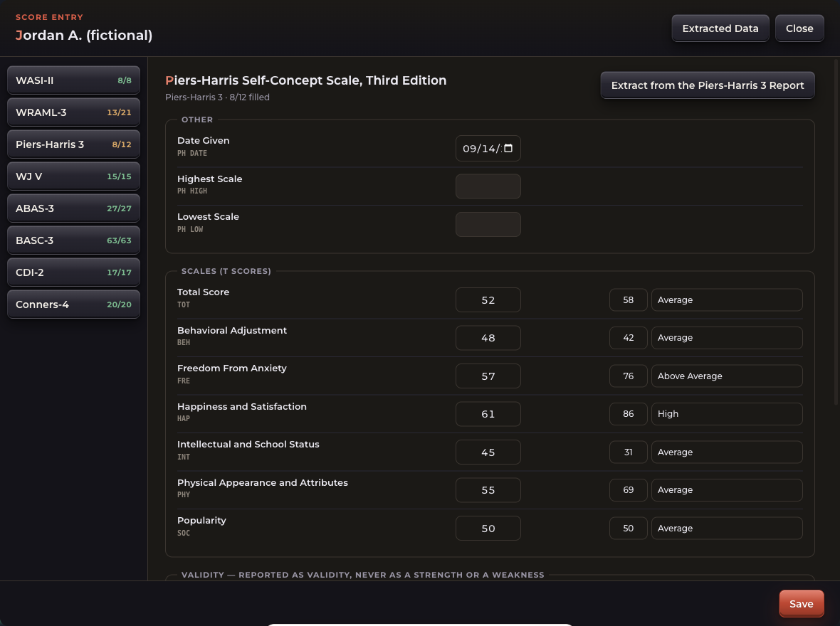Viewport: 840px width, 626px height.
Task: Click the Extracted Data button
Action: click(720, 28)
